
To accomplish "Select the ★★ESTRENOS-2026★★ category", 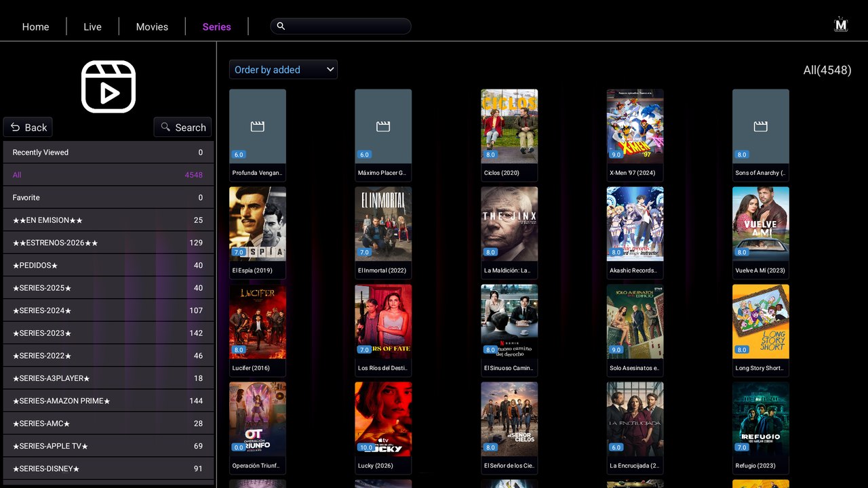I will tap(108, 243).
